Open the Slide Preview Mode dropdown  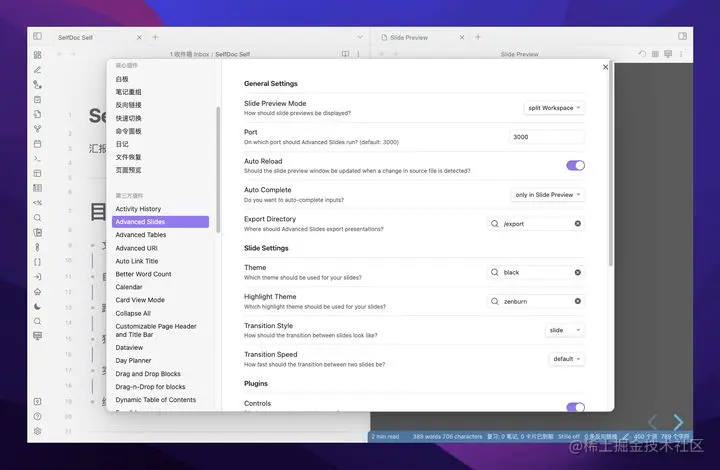(554, 108)
